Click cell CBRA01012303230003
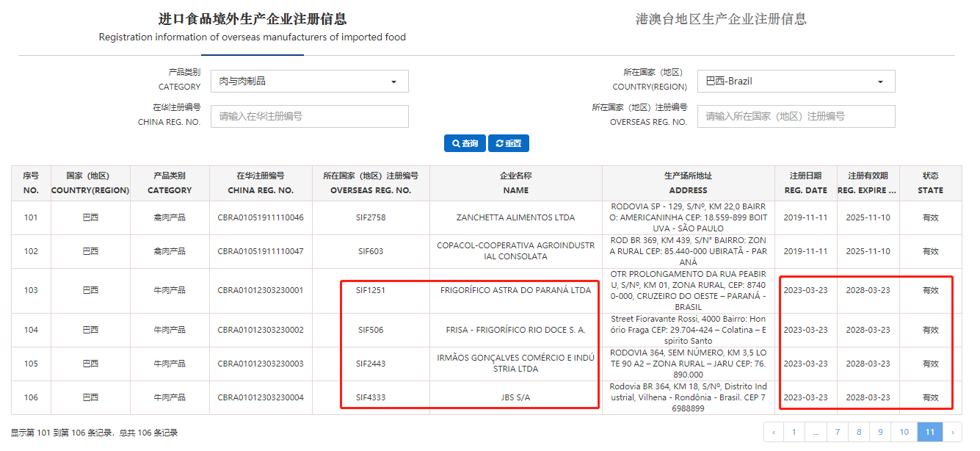This screenshot has height=451, width=980. (x=261, y=364)
